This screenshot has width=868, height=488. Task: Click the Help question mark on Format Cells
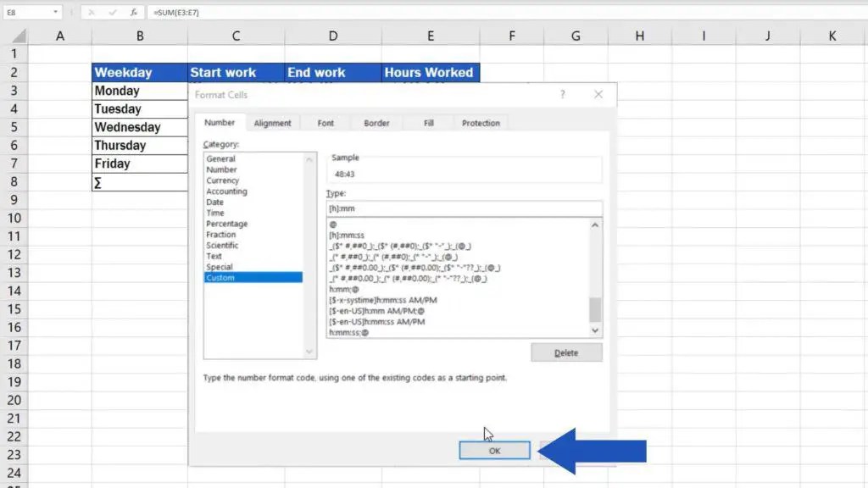pos(565,94)
